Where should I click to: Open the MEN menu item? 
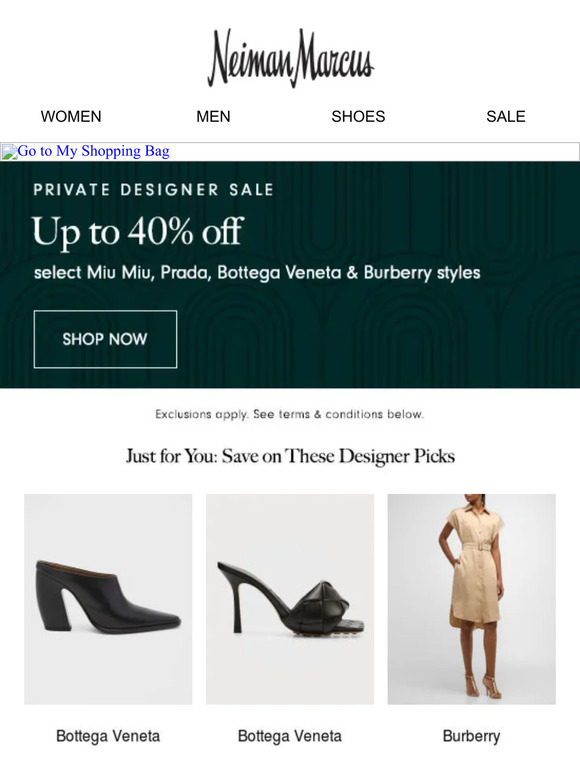pos(213,116)
